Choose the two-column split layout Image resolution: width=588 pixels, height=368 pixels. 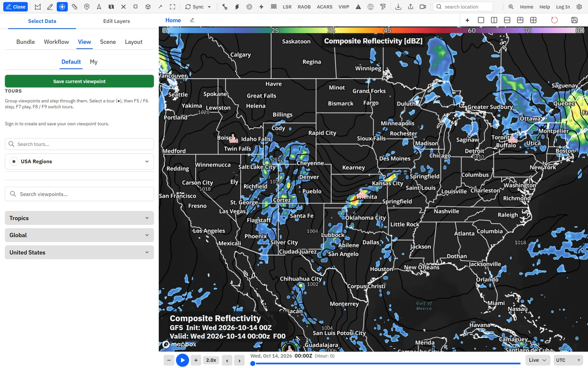494,20
